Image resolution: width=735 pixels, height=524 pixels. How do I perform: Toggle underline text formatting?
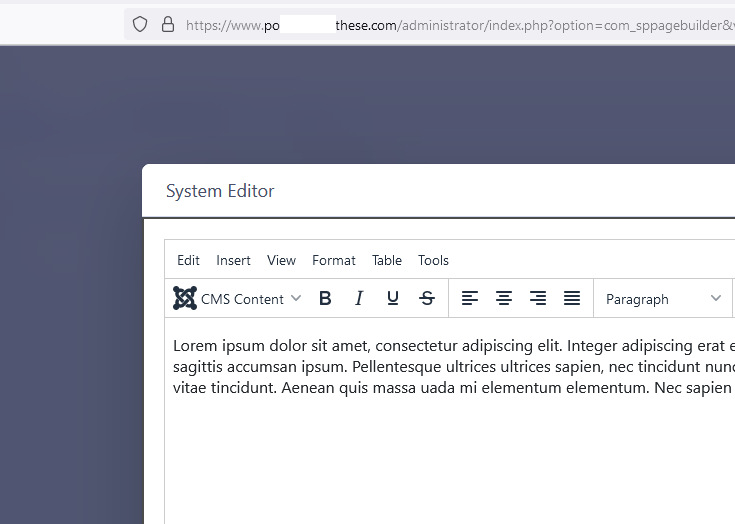tap(393, 298)
